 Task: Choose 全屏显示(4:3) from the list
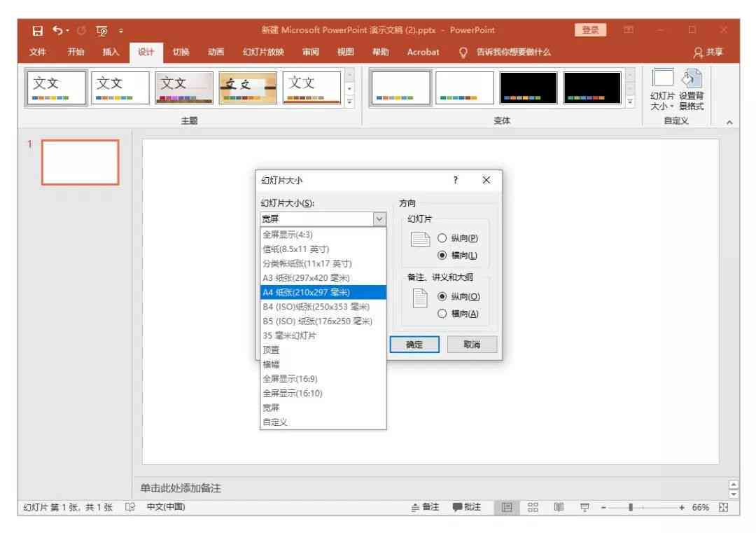[x=323, y=235]
